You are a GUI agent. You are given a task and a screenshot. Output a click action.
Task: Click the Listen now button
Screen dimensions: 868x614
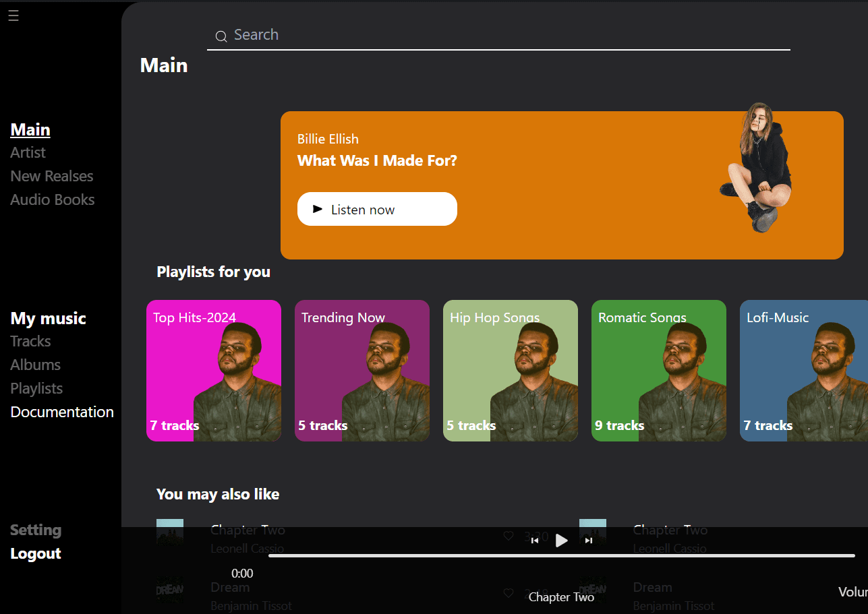tap(377, 209)
